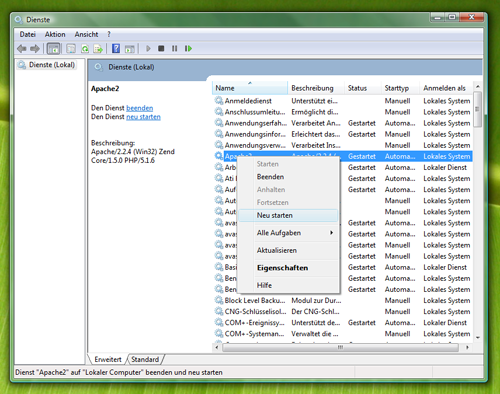This screenshot has width=500, height=394.
Task: Click the gear icon beside Anwendungserfah...
Action: (x=219, y=123)
